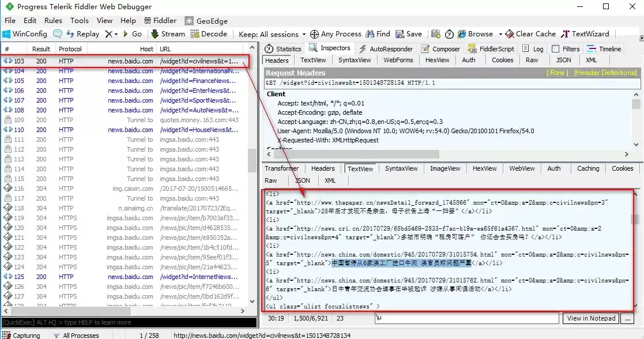Open the Transformer response tab

(282, 168)
